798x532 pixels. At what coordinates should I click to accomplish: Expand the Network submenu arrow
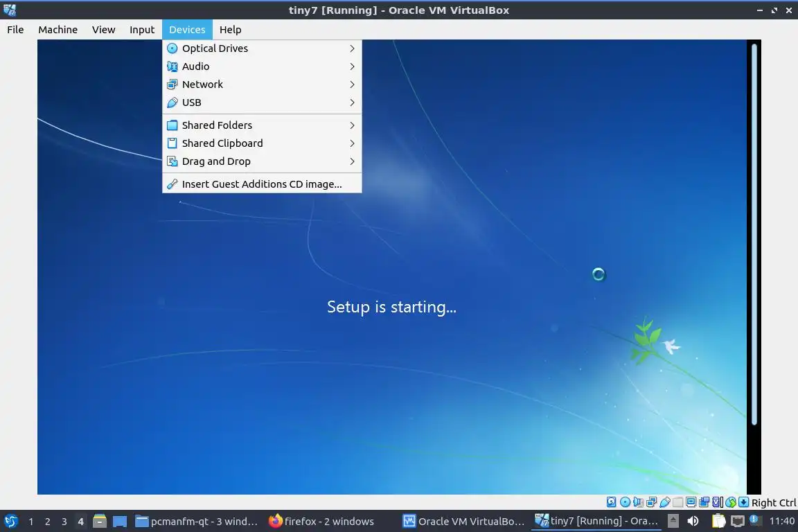click(x=352, y=84)
